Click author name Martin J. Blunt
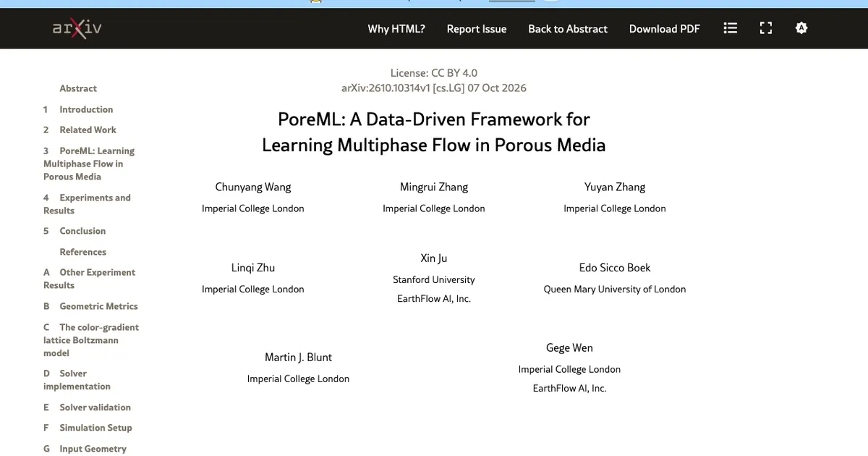This screenshot has width=868, height=456. click(x=298, y=358)
